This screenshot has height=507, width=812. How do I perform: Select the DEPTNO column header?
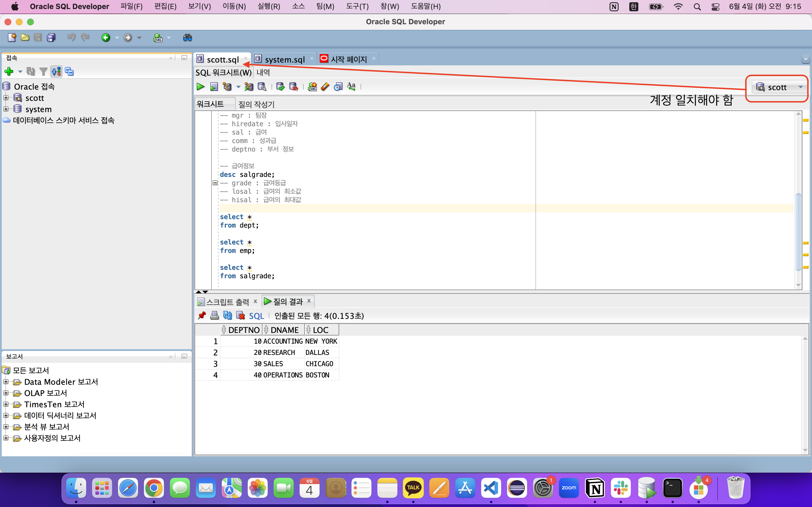244,330
